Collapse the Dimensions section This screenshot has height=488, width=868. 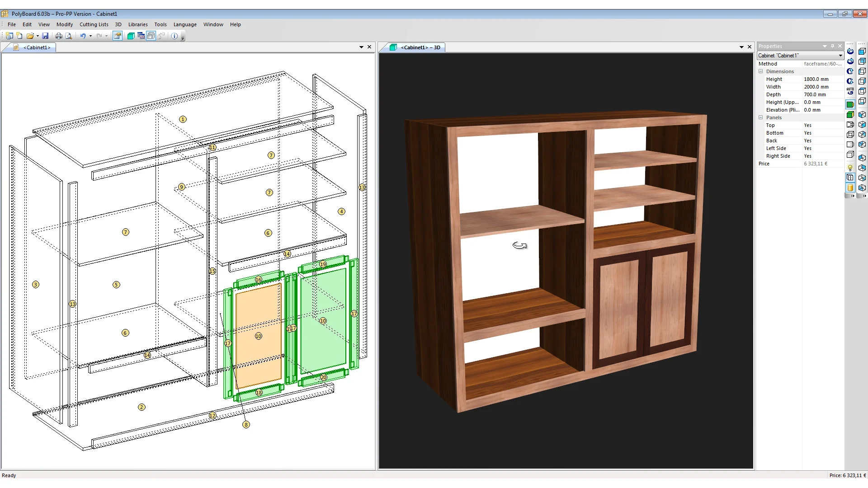coord(760,71)
